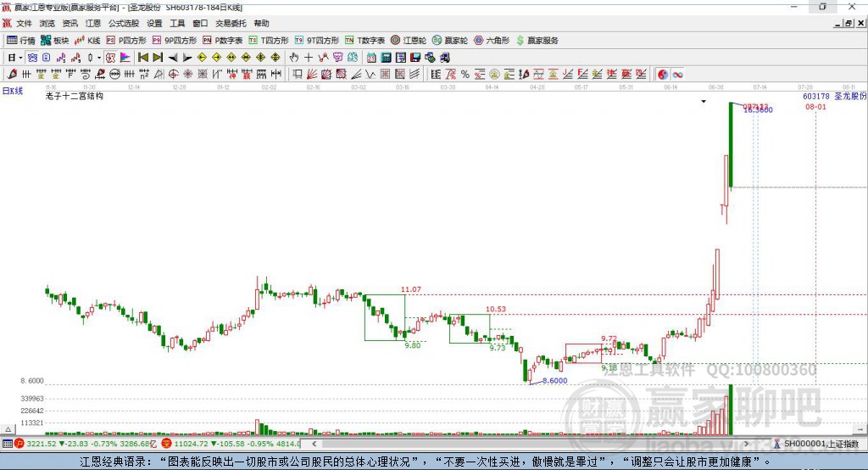Open the 文件 menu
Viewport: 868px width, 470px height.
pos(25,23)
